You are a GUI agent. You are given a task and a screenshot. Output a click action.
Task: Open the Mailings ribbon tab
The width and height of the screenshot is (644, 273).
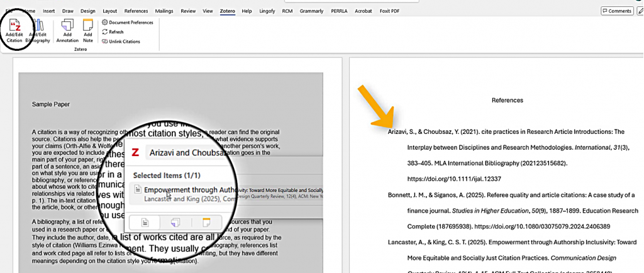(x=165, y=11)
